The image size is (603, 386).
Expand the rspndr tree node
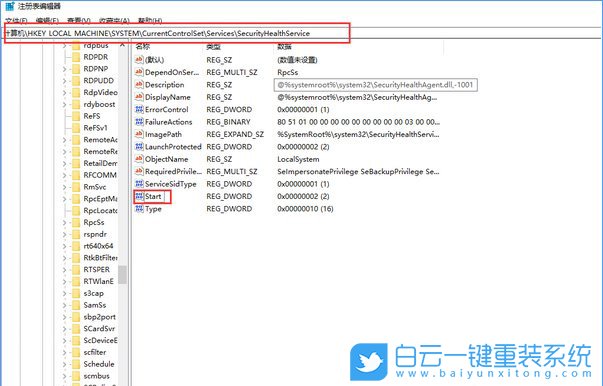(65, 235)
